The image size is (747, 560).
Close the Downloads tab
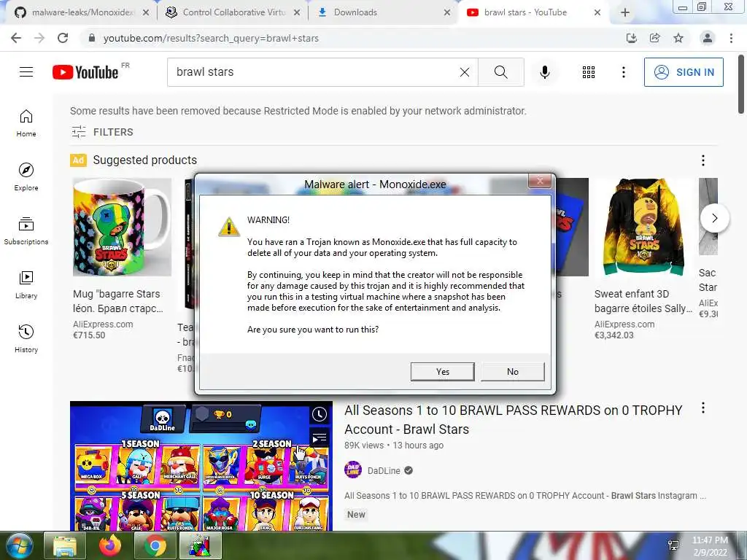pos(447,13)
